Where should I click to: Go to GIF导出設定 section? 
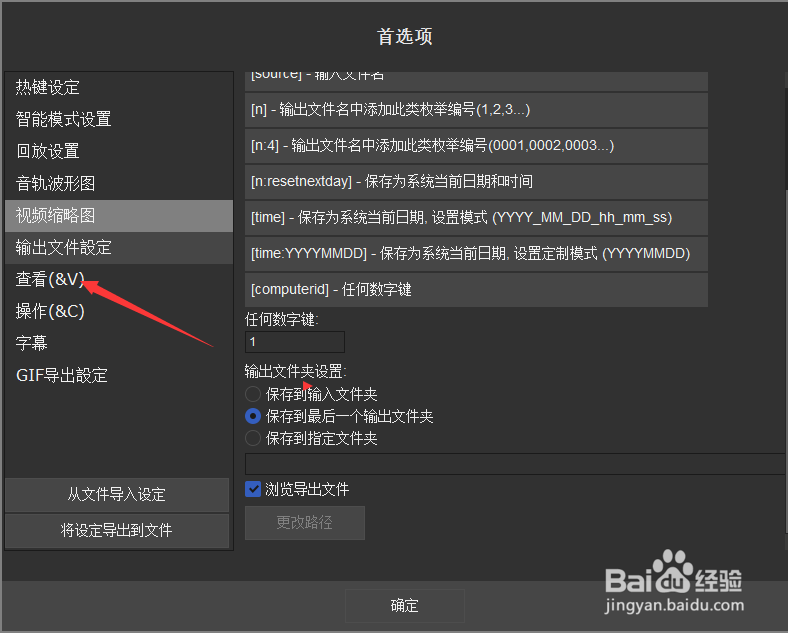[x=119, y=375]
